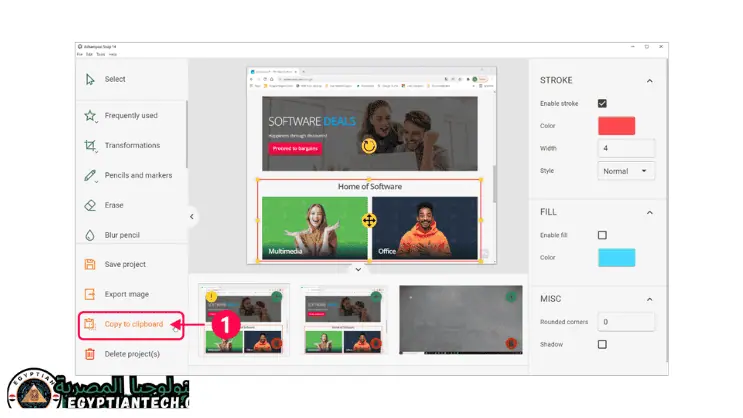This screenshot has height=418, width=743.
Task: Collapse the MISC section
Action: pos(648,299)
